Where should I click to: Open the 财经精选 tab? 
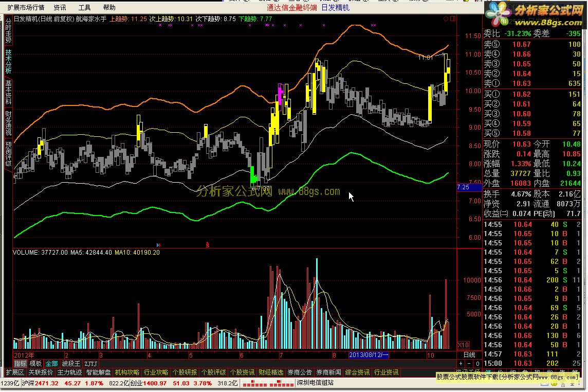tap(271, 372)
